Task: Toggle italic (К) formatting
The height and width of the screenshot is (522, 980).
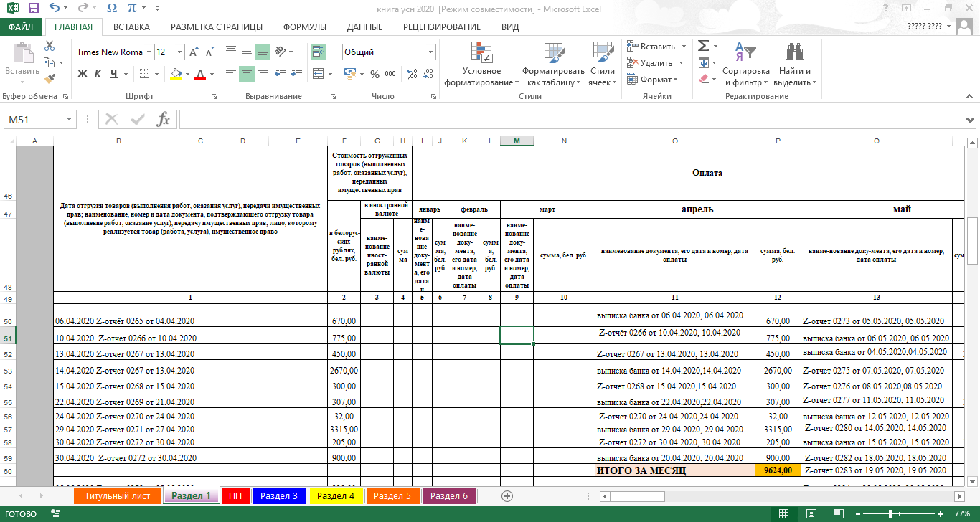Action: [98, 74]
